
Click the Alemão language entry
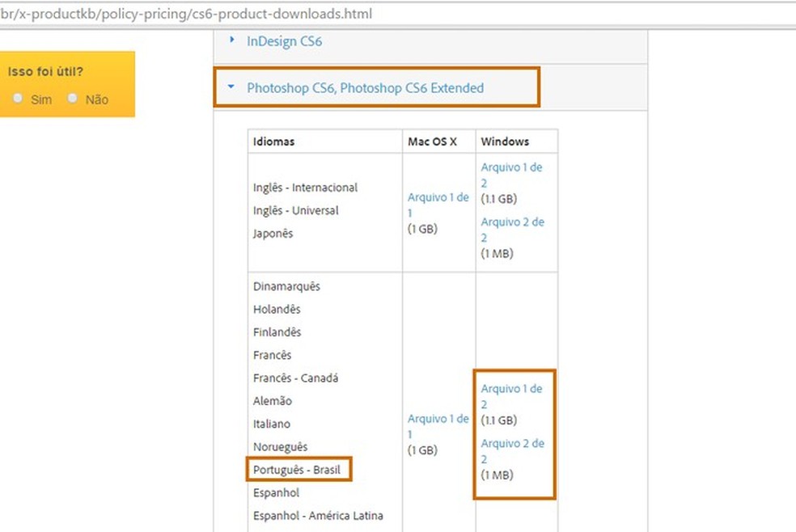coord(272,401)
